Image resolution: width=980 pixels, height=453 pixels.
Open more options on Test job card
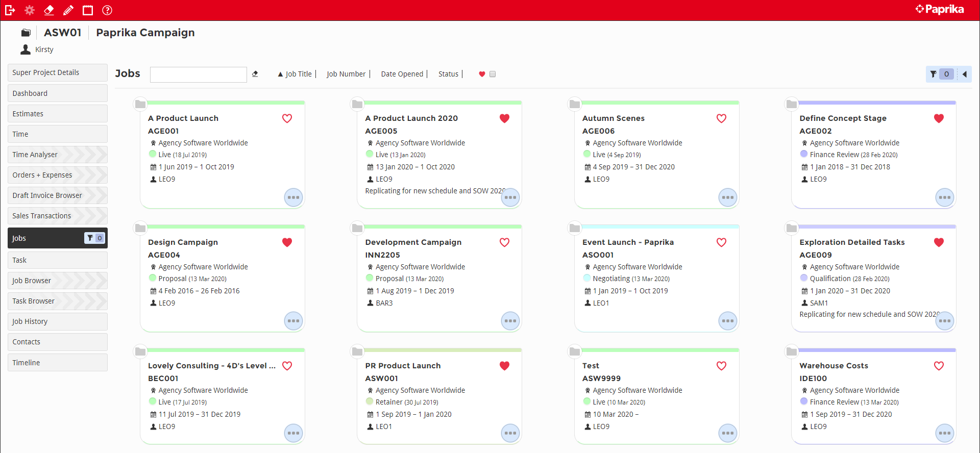pos(727,433)
